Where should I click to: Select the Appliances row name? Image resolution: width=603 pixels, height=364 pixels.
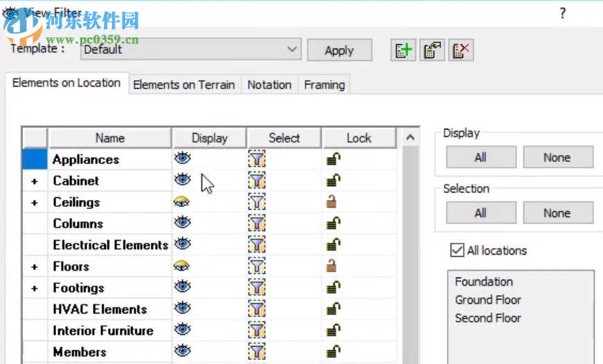[x=86, y=160]
